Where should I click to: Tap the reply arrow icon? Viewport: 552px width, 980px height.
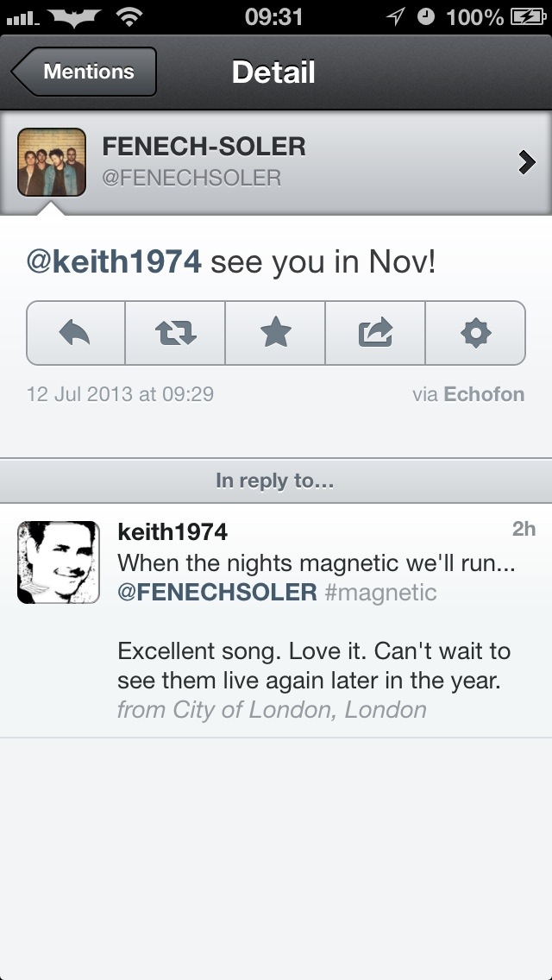pyautogui.click(x=76, y=332)
